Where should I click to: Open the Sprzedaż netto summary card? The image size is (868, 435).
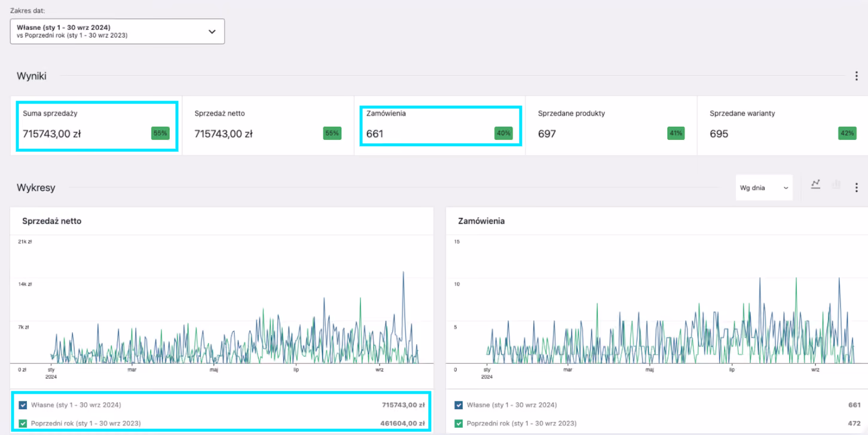pos(268,126)
